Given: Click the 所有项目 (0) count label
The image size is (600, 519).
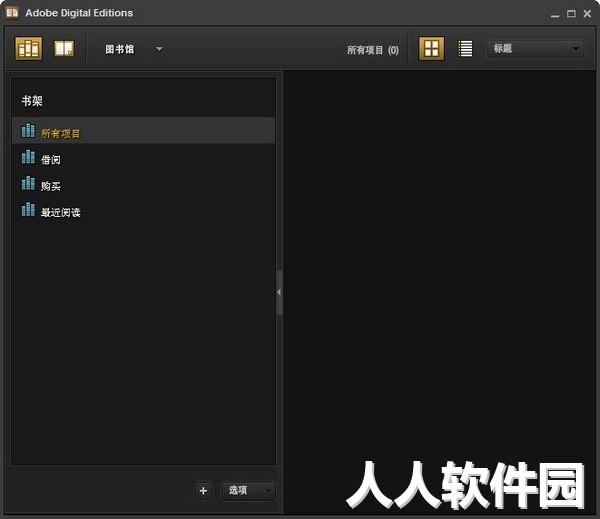Looking at the screenshot, I should coord(373,50).
